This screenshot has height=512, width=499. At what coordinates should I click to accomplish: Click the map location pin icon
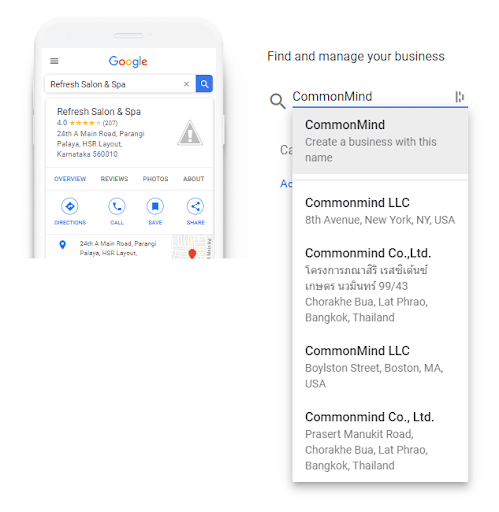[x=62, y=245]
